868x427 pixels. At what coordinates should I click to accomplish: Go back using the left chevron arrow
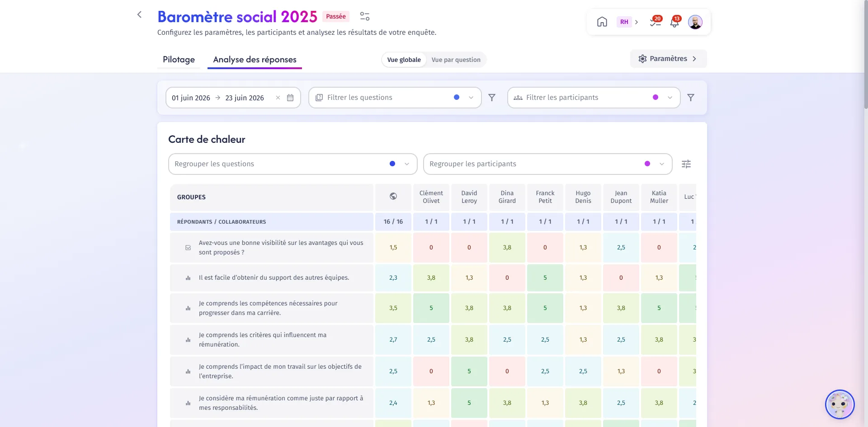(x=139, y=15)
